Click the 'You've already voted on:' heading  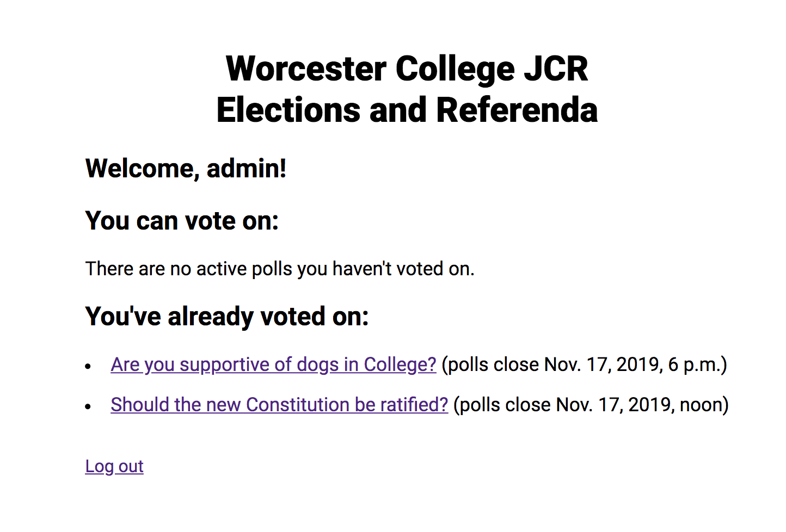(227, 317)
